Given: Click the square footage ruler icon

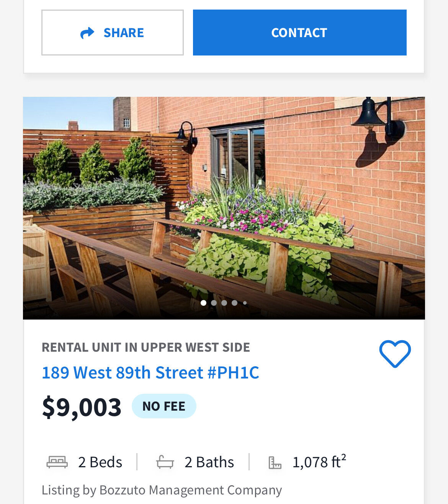Looking at the screenshot, I should click(x=275, y=463).
